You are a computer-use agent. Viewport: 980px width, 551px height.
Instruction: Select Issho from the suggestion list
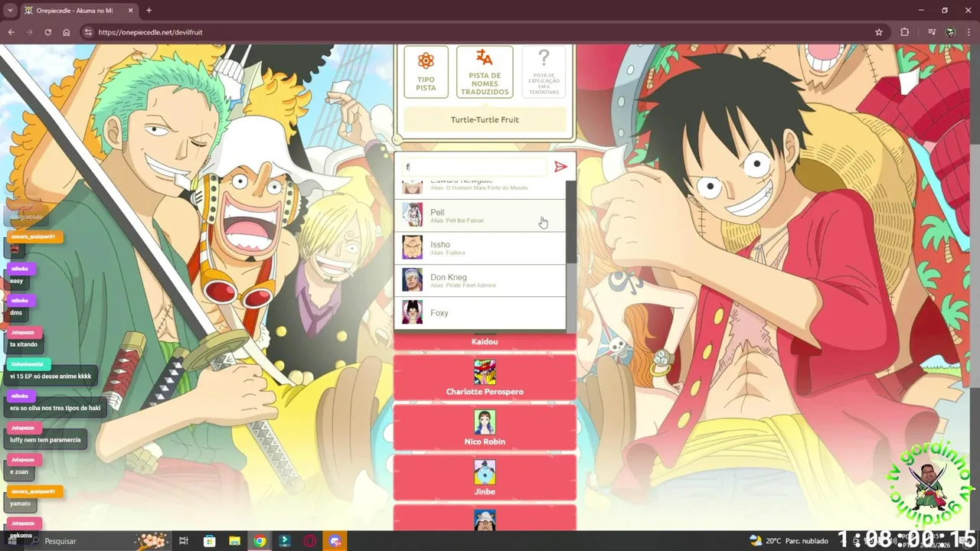(x=480, y=247)
